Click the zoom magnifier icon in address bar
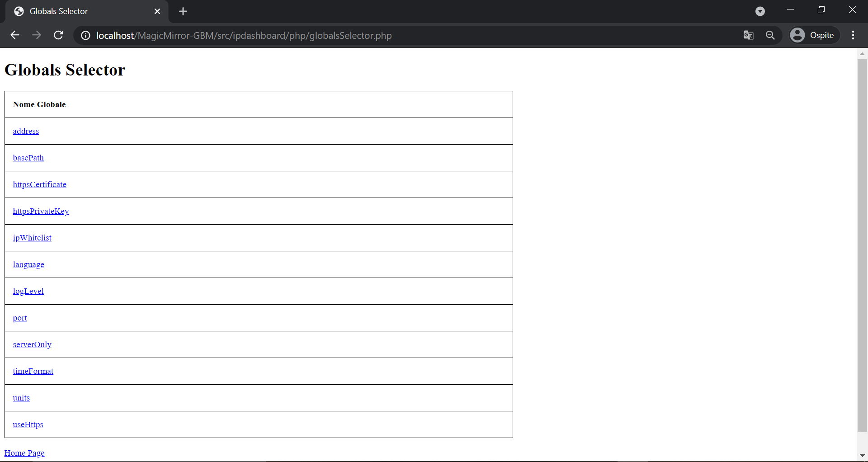Screen dimensions: 868x462 tap(770, 35)
